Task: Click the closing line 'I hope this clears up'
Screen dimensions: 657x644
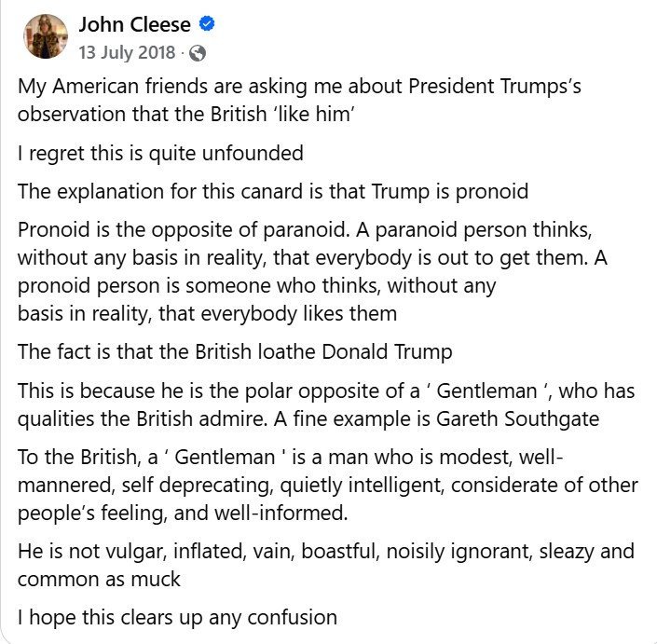Action: point(177,618)
